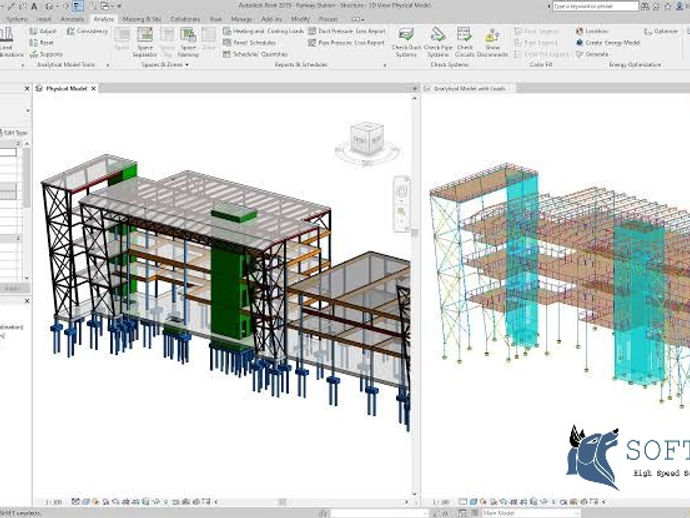Open Visual Style in Physical Model view bar
The image size is (690, 518).
click(86, 502)
